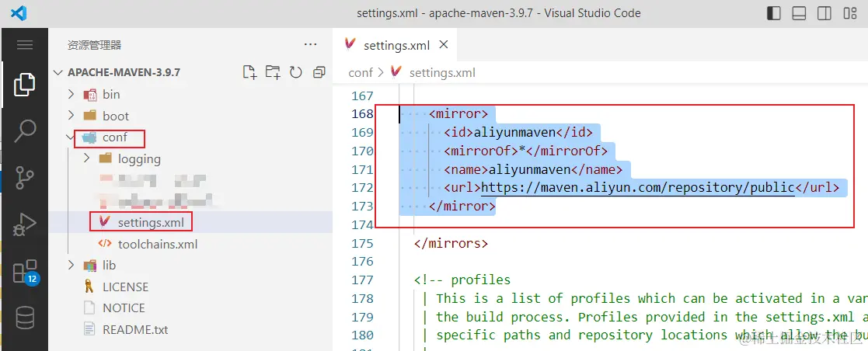
Task: Click the closing </mirrors> tag line
Action: point(451,243)
